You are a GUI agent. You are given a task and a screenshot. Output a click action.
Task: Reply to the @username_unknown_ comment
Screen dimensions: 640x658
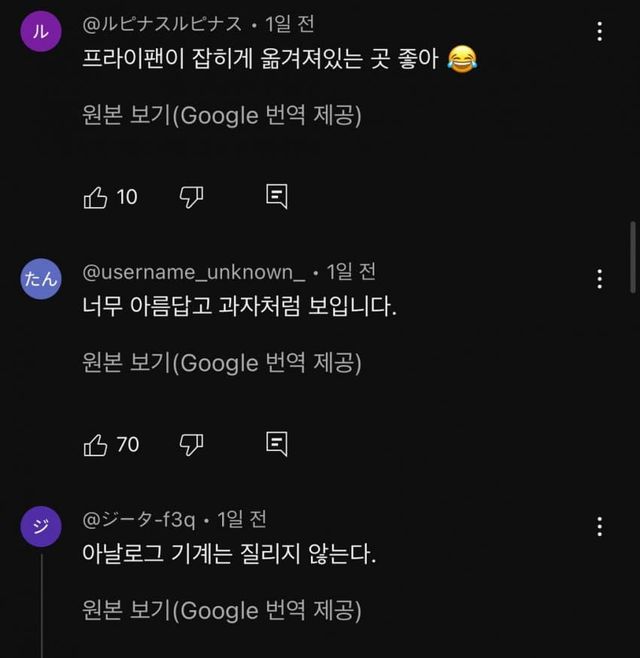(x=277, y=444)
